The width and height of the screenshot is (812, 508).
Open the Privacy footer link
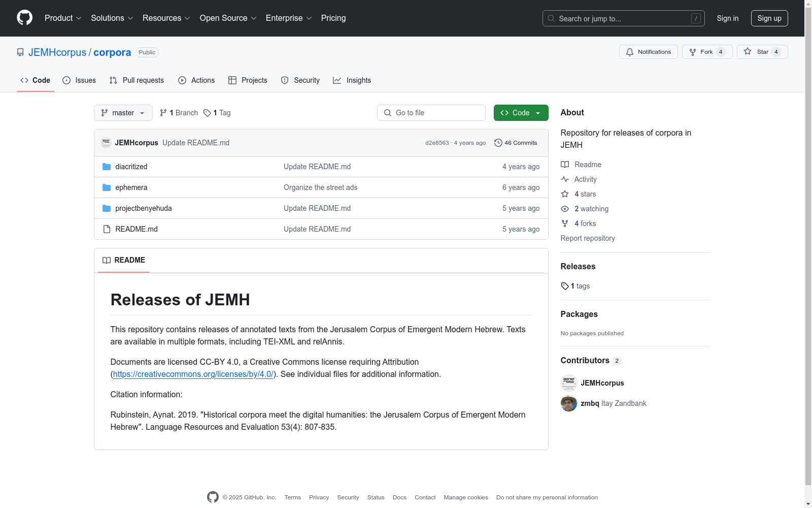point(319,497)
